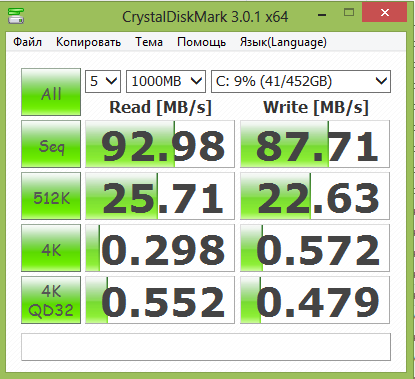Run all benchmarks with the All button

[51, 92]
